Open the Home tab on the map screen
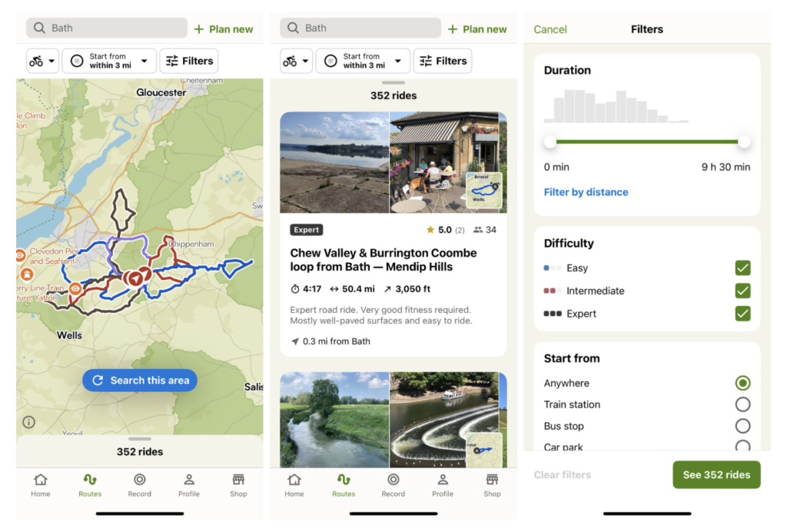 (x=41, y=485)
